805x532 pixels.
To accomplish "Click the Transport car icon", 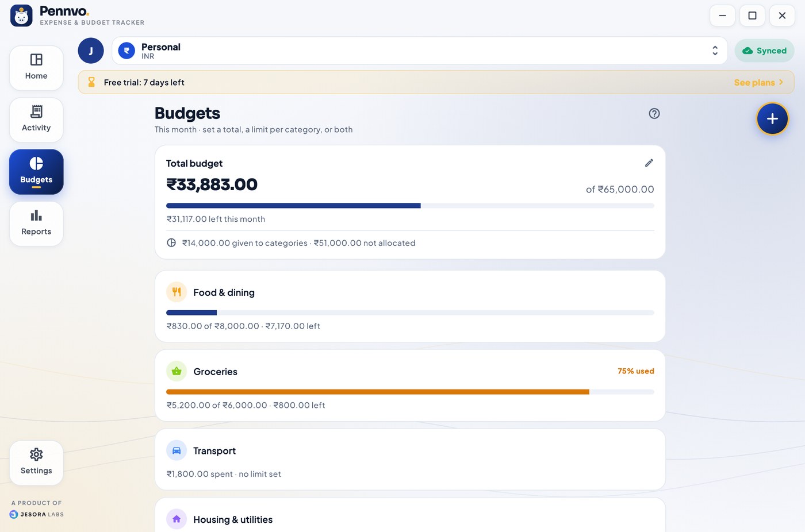I will point(177,450).
